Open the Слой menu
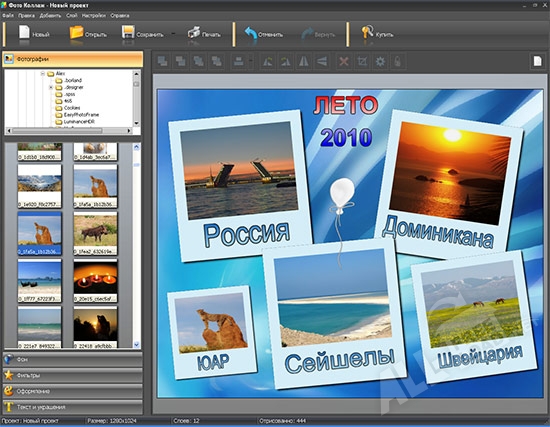Screen dimensions: 550x427 (72, 15)
